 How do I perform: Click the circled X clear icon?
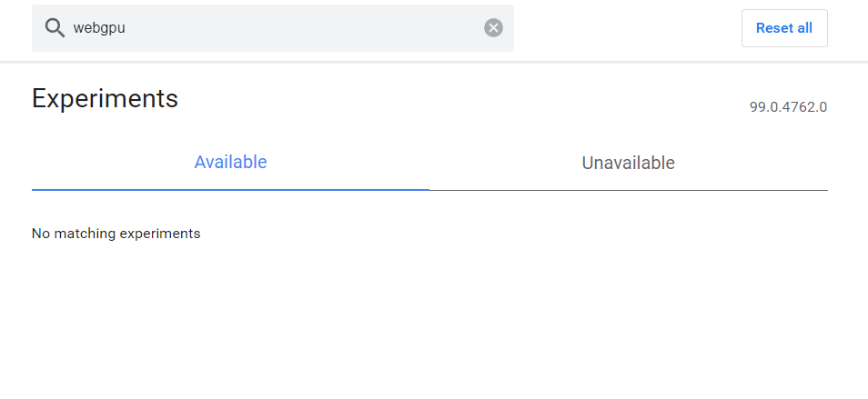tap(493, 28)
